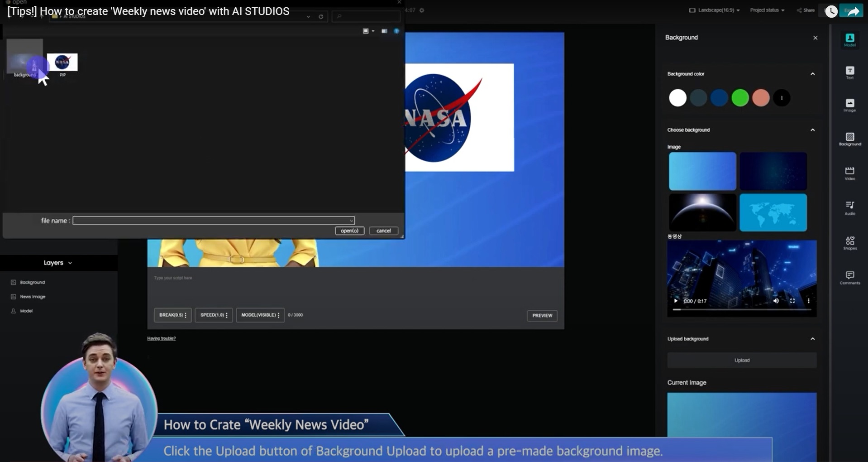Choose the dark gray background color
The image size is (868, 462).
click(698, 98)
